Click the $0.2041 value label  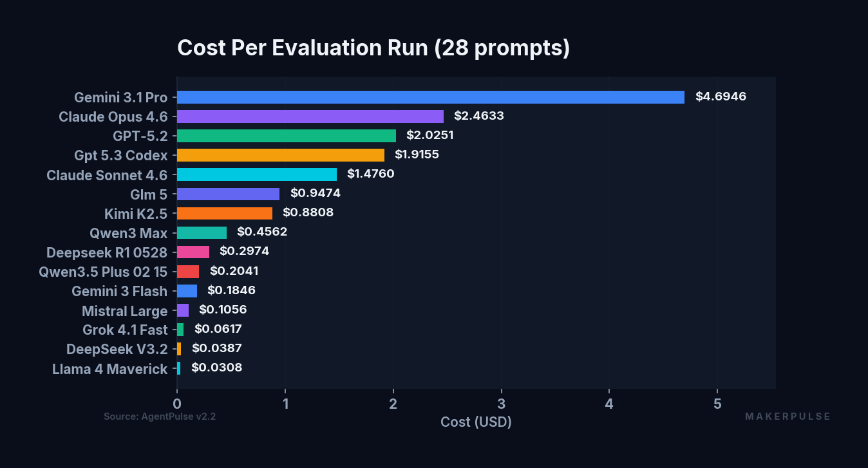point(234,271)
